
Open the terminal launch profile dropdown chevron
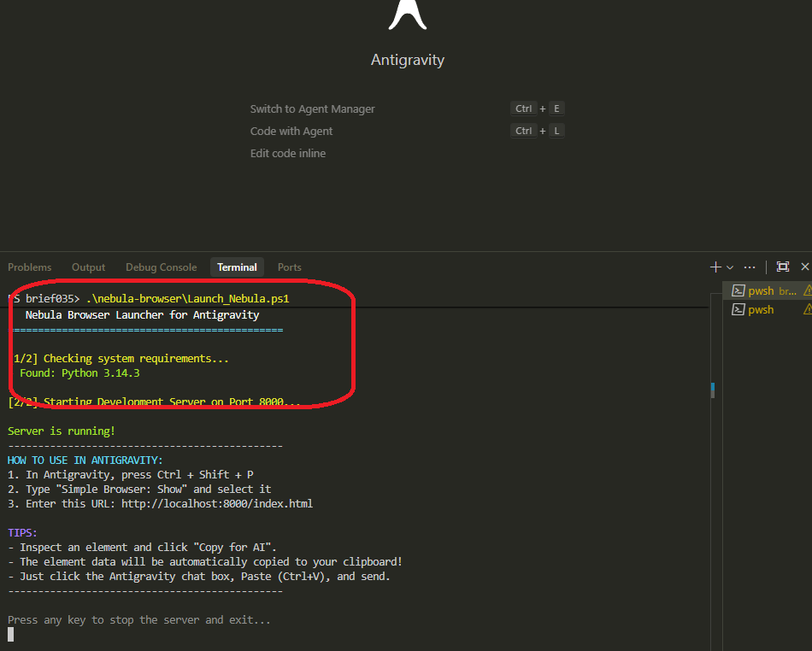click(x=730, y=267)
